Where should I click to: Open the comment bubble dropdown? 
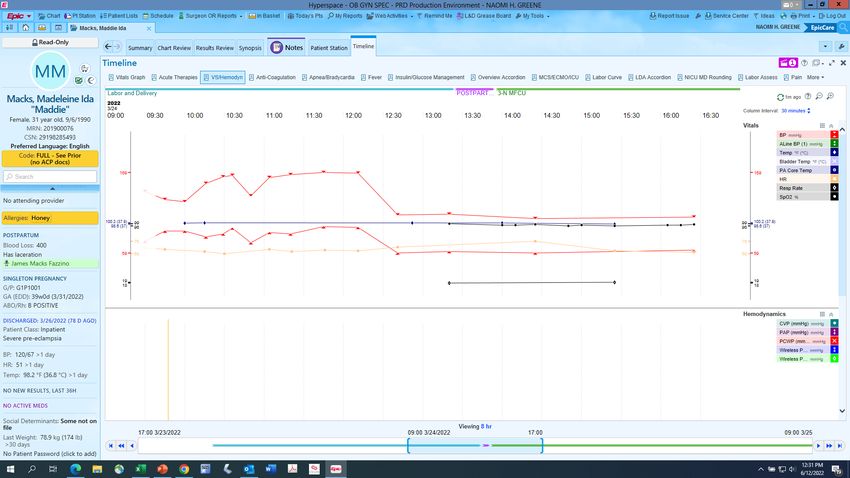coord(817,63)
